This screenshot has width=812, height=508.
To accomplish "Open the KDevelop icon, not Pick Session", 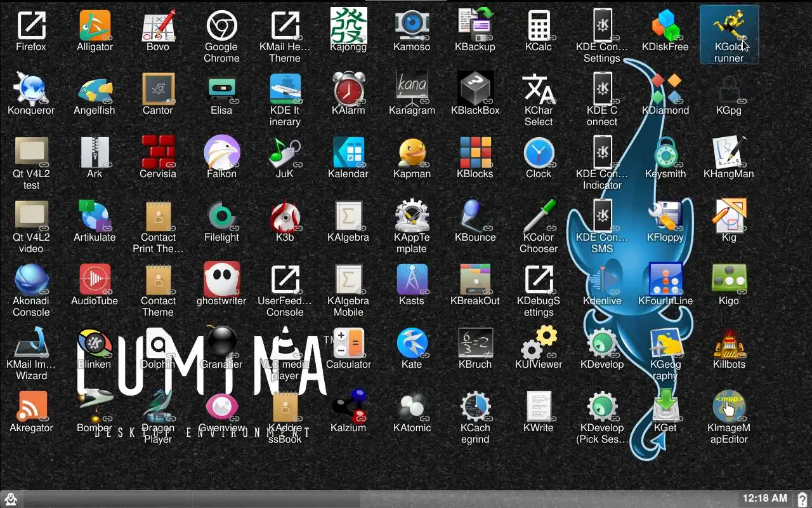I will 602,343.
